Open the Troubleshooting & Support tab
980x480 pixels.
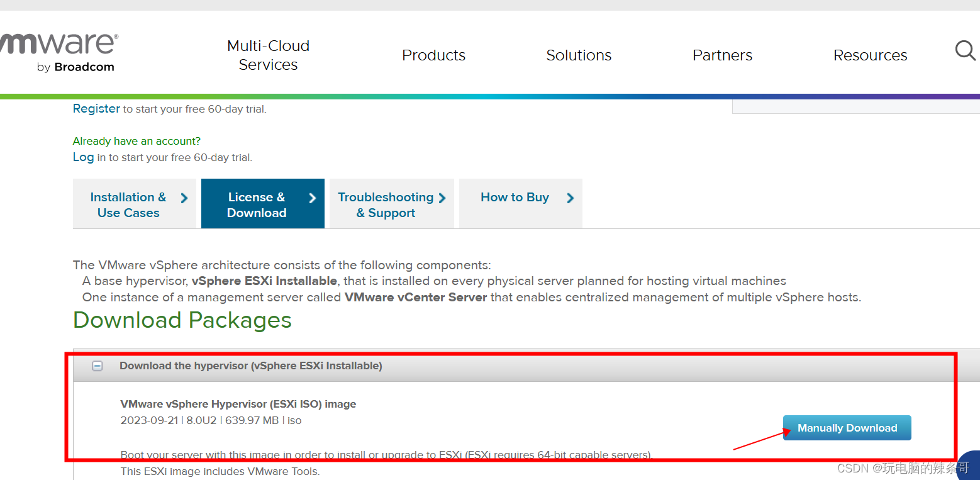pyautogui.click(x=391, y=204)
